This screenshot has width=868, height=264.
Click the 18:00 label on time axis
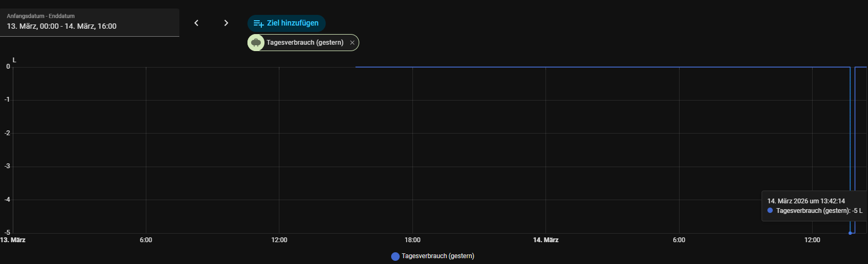click(412, 240)
